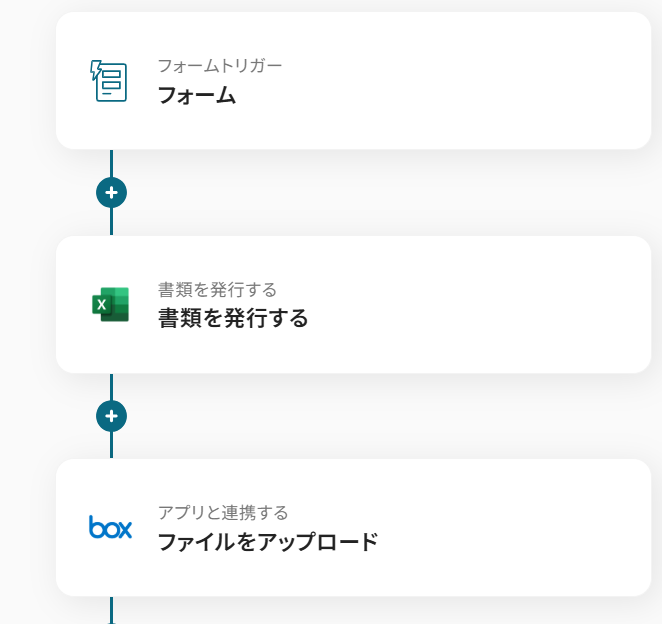The height and width of the screenshot is (624, 662).
Task: Click the form trigger icon
Action: pyautogui.click(x=109, y=81)
